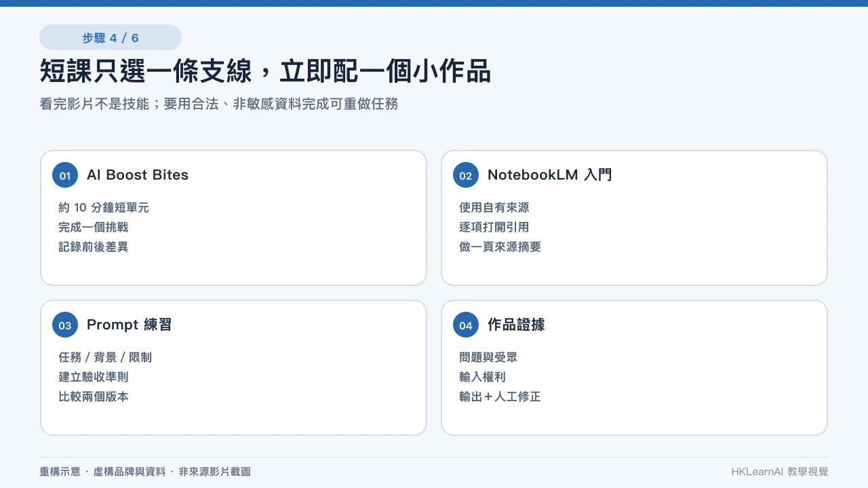Click the line 任務 / 背景 / 限制
This screenshot has height=488, width=868.
(x=105, y=357)
